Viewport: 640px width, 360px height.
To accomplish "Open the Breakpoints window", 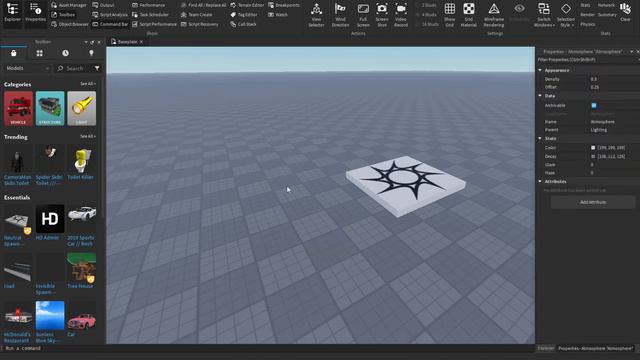I will pyautogui.click(x=284, y=5).
